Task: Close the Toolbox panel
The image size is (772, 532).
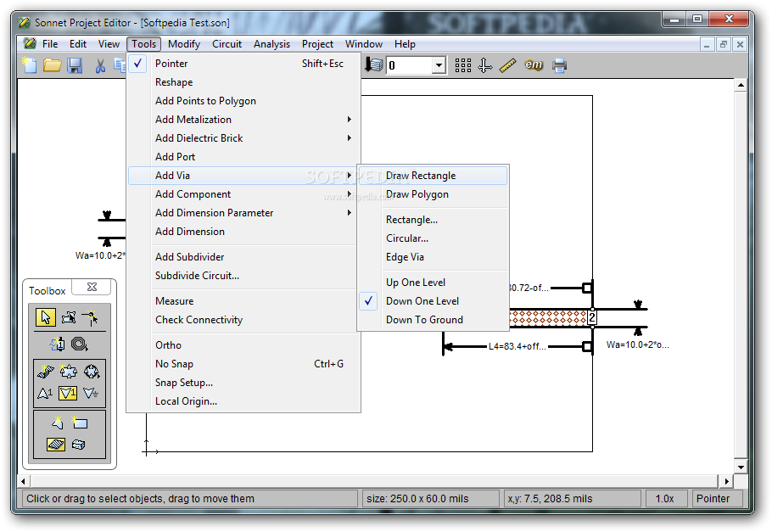Action: [x=92, y=287]
